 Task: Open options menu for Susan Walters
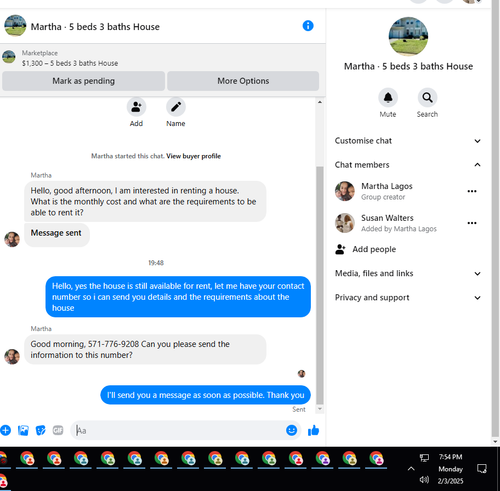[472, 223]
